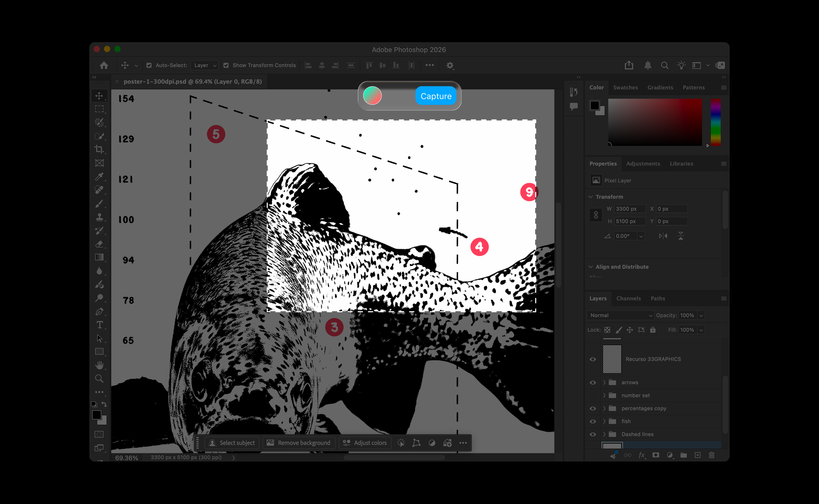Open the Libraries tab

pyautogui.click(x=681, y=164)
